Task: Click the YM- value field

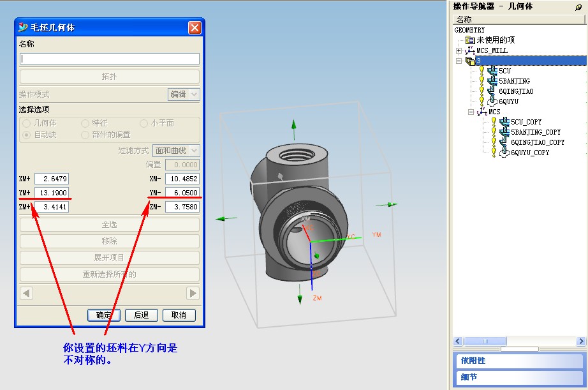Action: pyautogui.click(x=182, y=193)
